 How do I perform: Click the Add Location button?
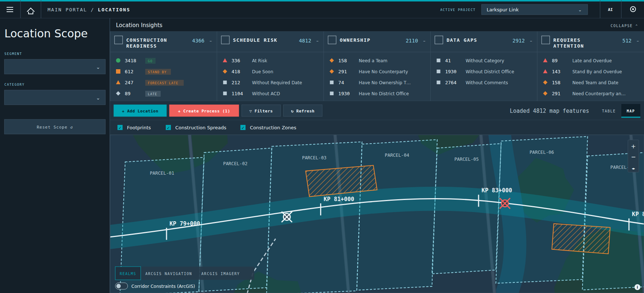(x=140, y=111)
